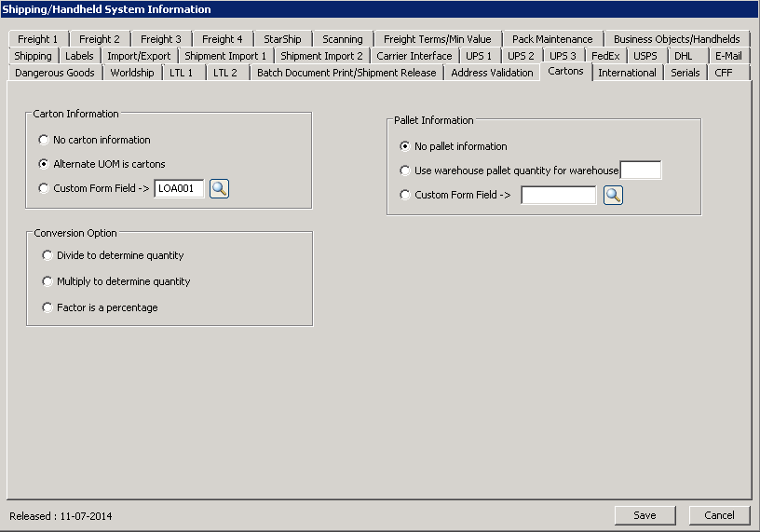Open the StarShip tab
Viewport: 760px width, 532px height.
[x=282, y=39]
